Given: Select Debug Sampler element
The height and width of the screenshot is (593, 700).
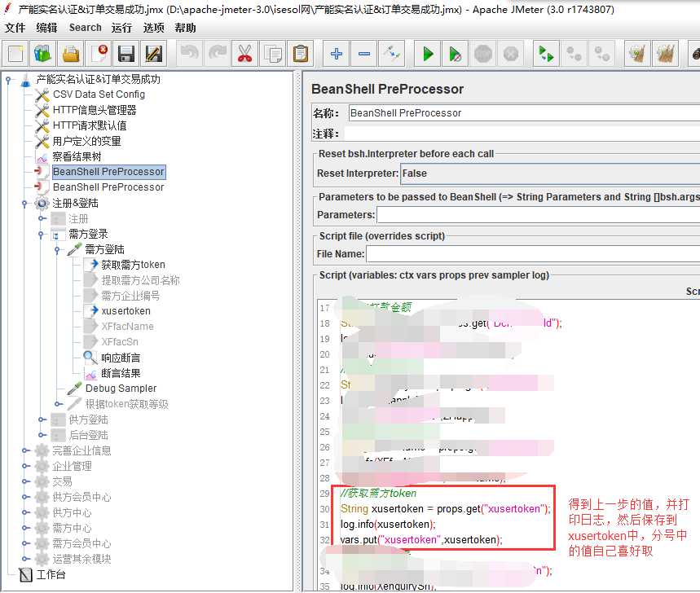Looking at the screenshot, I should tap(121, 389).
